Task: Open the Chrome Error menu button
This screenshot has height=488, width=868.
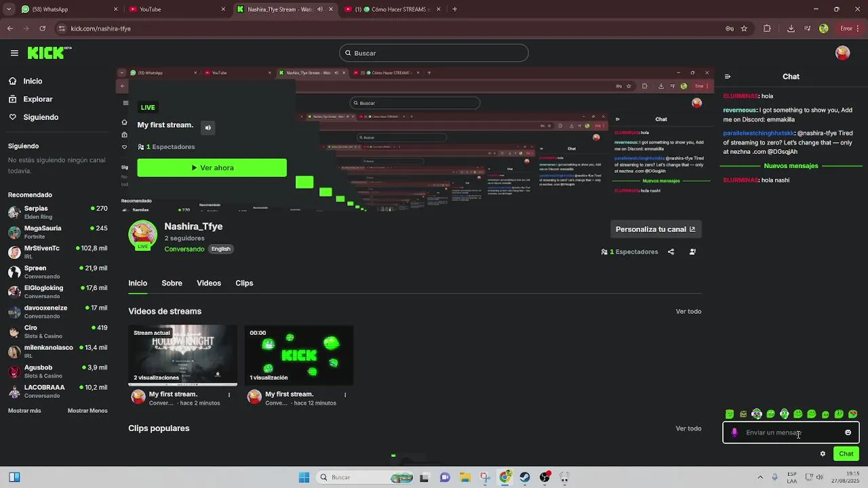Action: point(850,28)
